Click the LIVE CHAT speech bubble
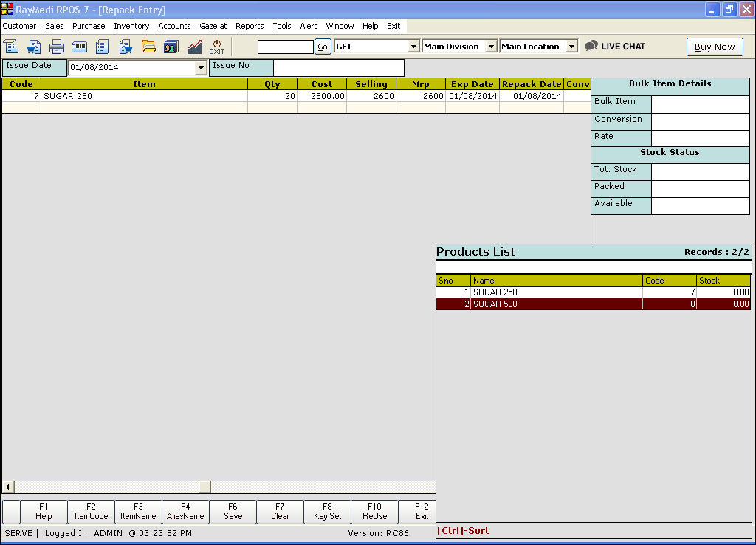This screenshot has width=756, height=545. click(591, 46)
